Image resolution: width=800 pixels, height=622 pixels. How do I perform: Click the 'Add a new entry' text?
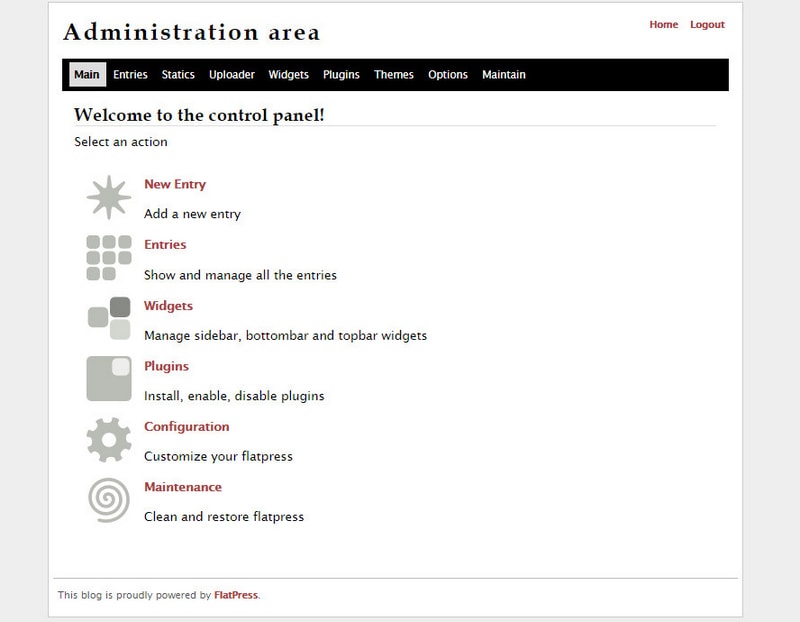click(192, 214)
